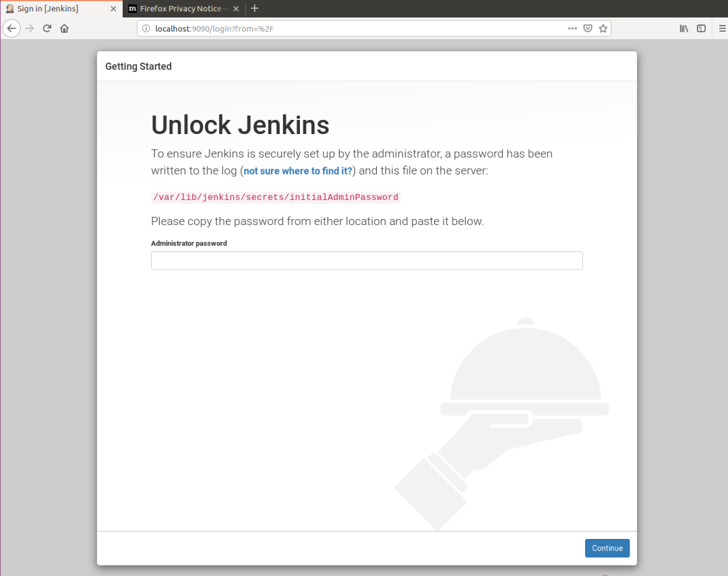Reload the current Jenkins page
728x576 pixels.
click(x=47, y=28)
